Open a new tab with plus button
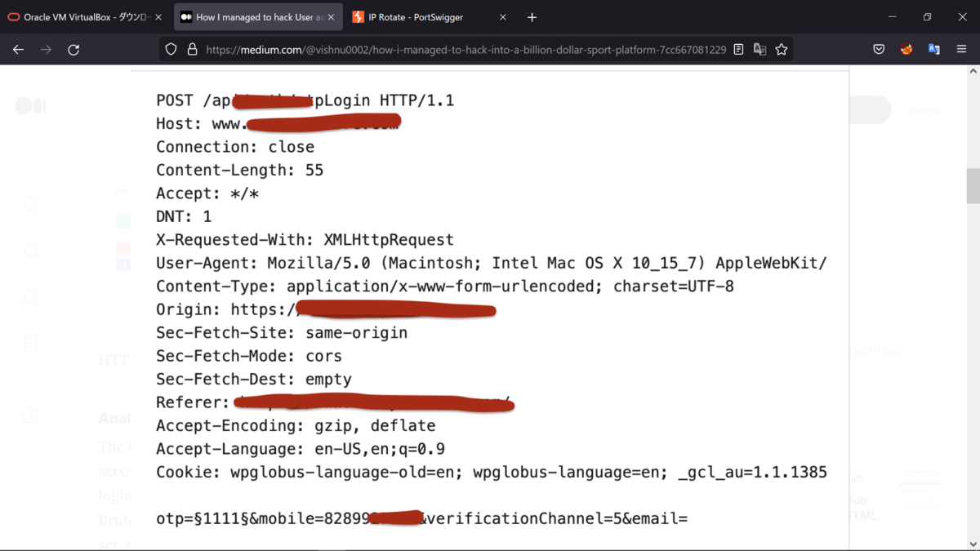Viewport: 980px width, 551px height. coord(532,16)
